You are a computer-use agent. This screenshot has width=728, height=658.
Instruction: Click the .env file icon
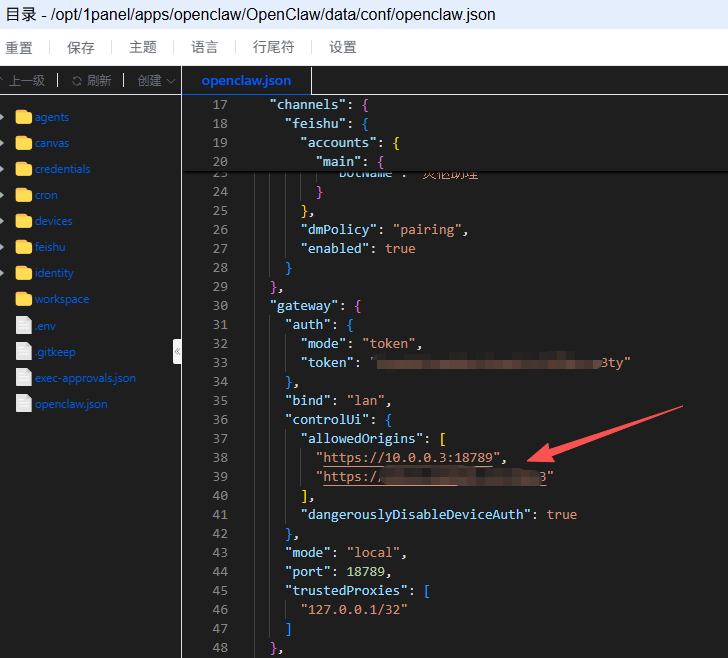24,325
